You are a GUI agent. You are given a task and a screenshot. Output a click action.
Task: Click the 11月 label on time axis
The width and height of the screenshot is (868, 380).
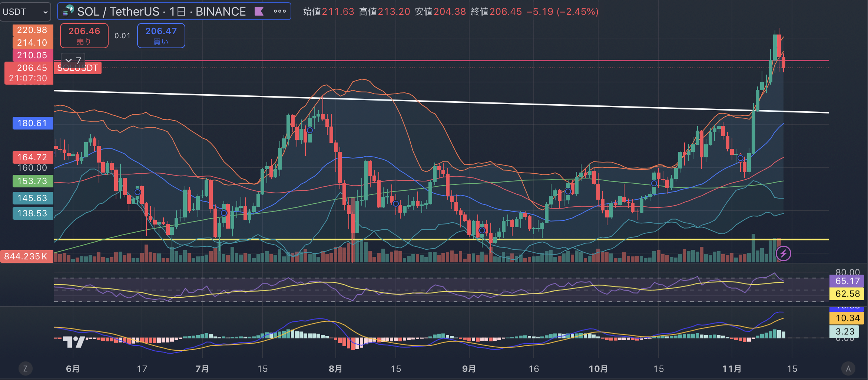click(x=732, y=368)
